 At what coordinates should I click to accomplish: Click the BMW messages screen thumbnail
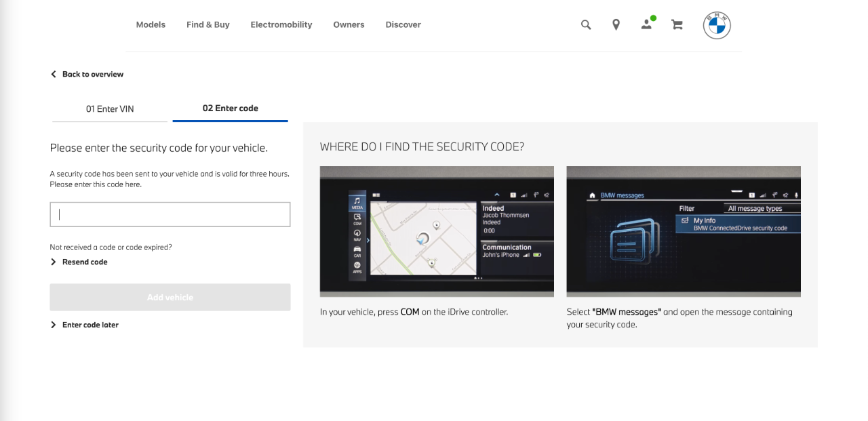[683, 231]
